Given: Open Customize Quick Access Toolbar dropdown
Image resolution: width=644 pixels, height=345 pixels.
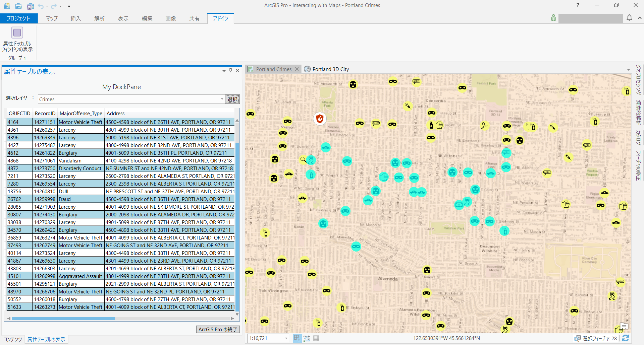Looking at the screenshot, I should click(69, 6).
